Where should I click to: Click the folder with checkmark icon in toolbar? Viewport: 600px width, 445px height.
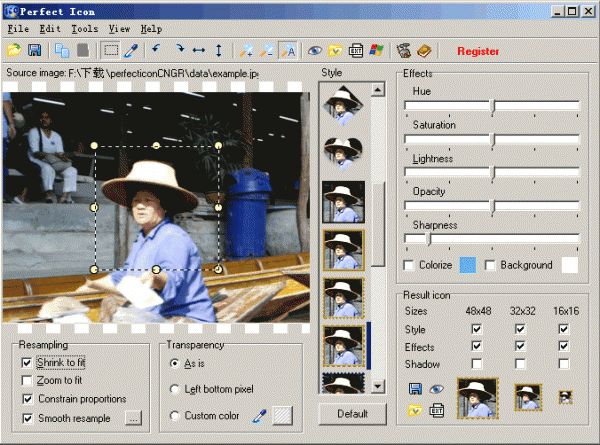tap(335, 51)
